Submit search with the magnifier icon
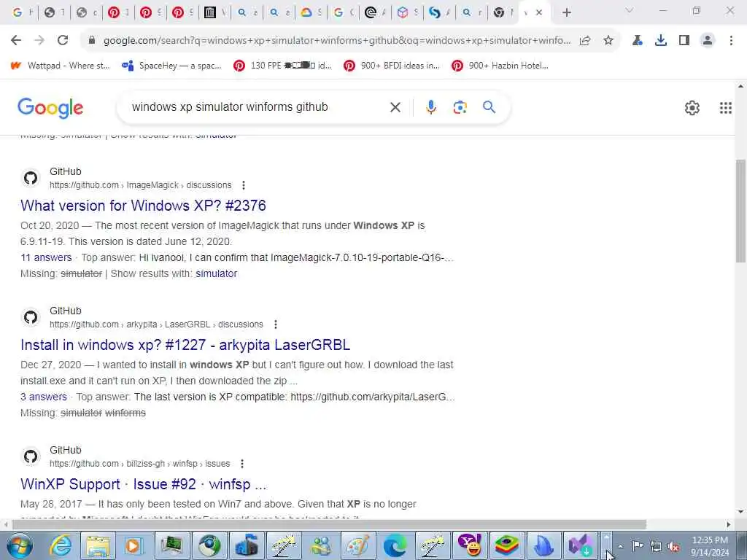The height and width of the screenshot is (560, 747). coord(489,107)
